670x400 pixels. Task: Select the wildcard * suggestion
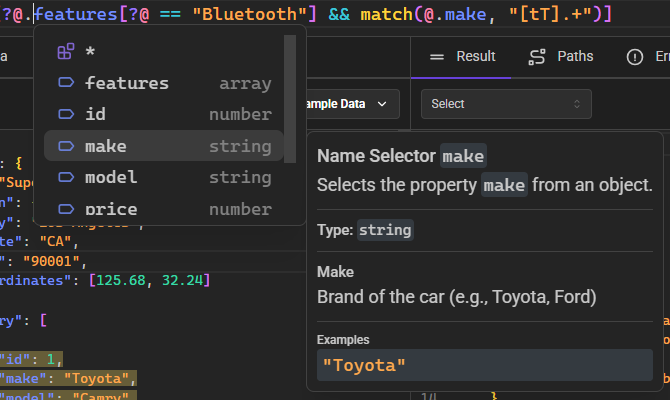coord(164,52)
